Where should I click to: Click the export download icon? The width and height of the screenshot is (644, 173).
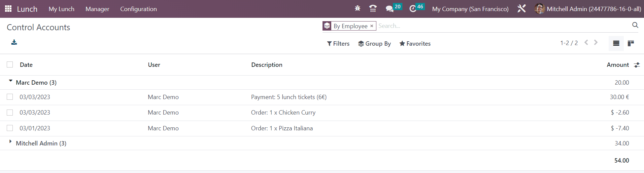[x=14, y=42]
